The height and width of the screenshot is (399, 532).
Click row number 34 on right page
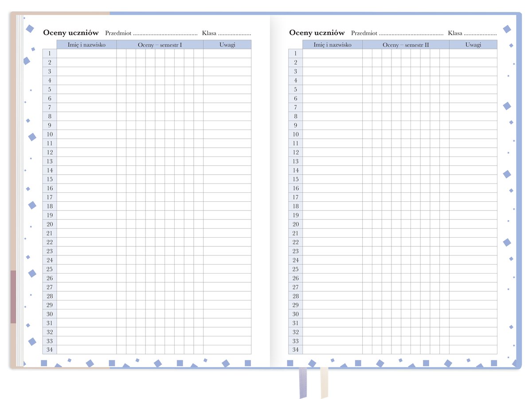coord(295,350)
